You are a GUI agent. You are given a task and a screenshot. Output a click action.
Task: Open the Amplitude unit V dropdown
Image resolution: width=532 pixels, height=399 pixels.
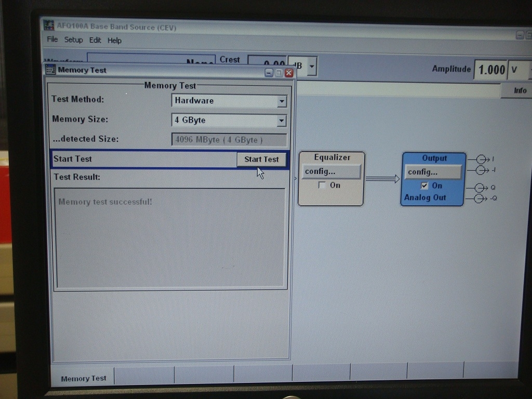[x=530, y=70]
